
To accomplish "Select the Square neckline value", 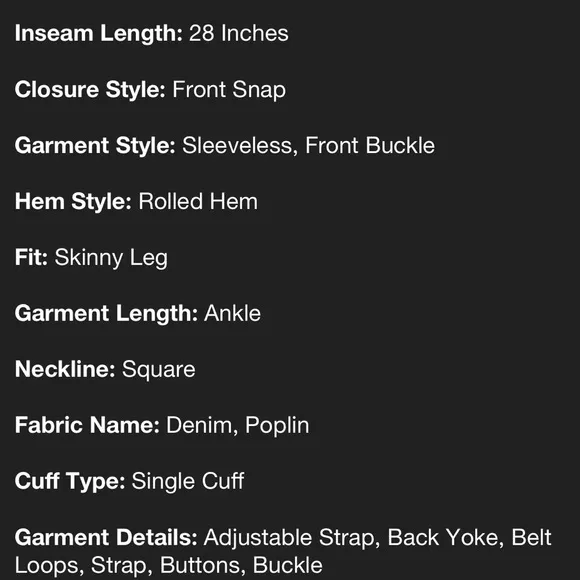I will click(159, 370).
